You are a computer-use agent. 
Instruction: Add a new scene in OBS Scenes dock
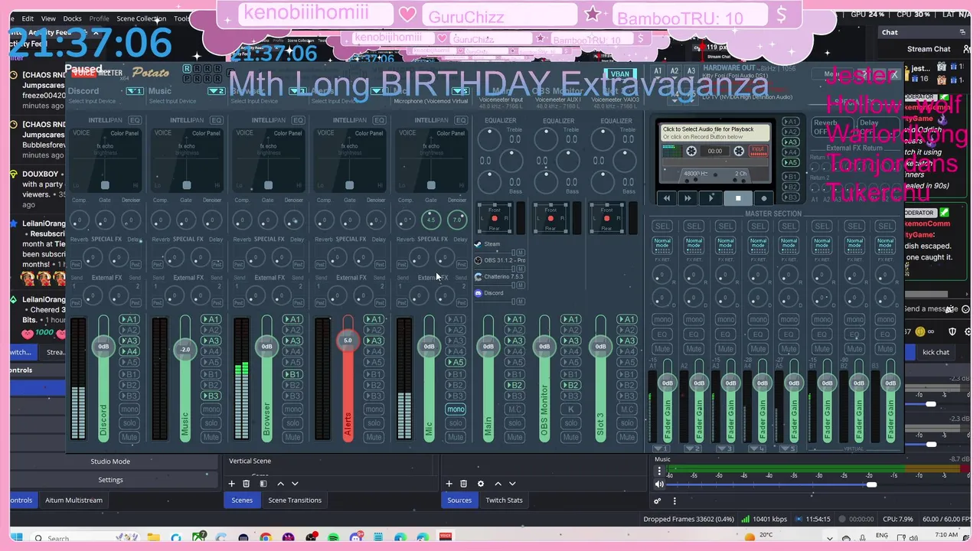click(x=231, y=484)
